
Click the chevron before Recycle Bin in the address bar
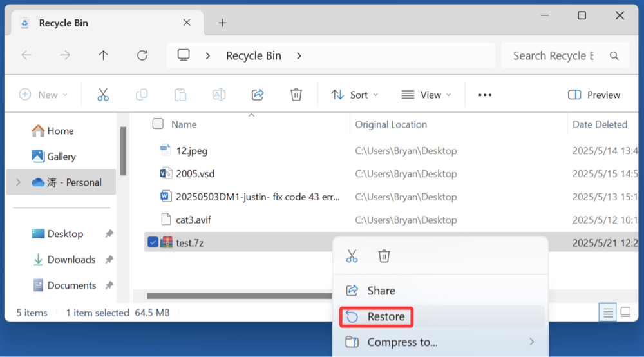[x=208, y=55]
